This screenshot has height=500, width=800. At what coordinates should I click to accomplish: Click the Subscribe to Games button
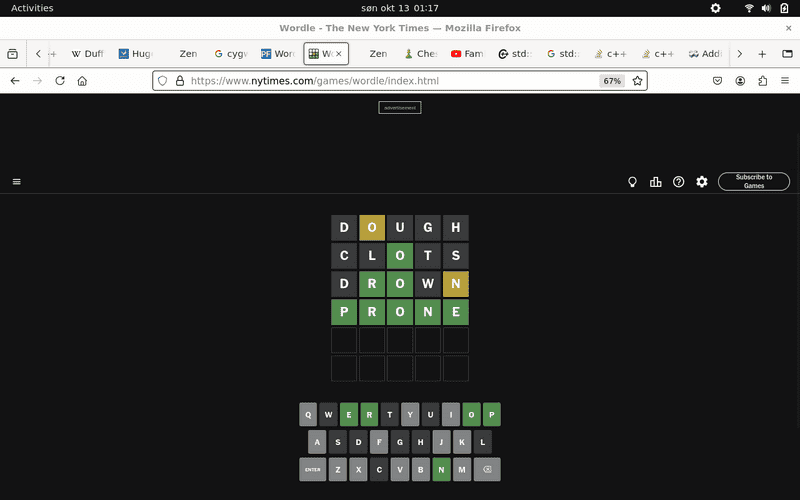tap(754, 182)
